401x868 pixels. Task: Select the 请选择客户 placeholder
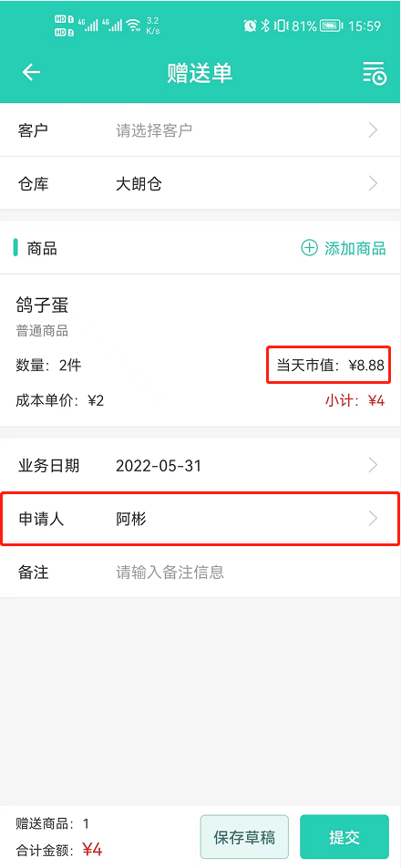click(154, 130)
